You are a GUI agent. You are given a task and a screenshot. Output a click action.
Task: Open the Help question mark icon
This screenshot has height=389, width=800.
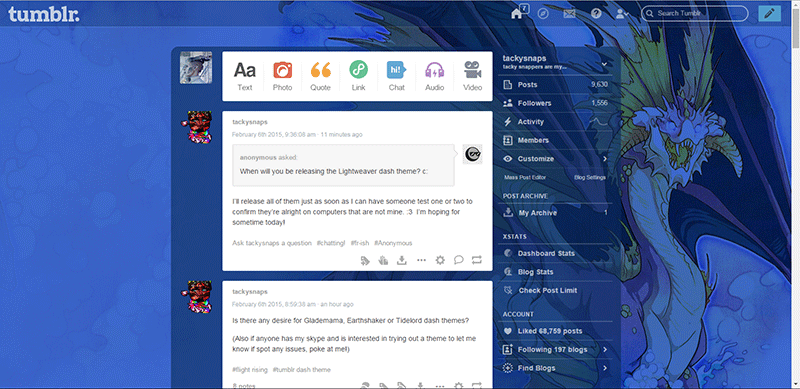[x=596, y=13]
